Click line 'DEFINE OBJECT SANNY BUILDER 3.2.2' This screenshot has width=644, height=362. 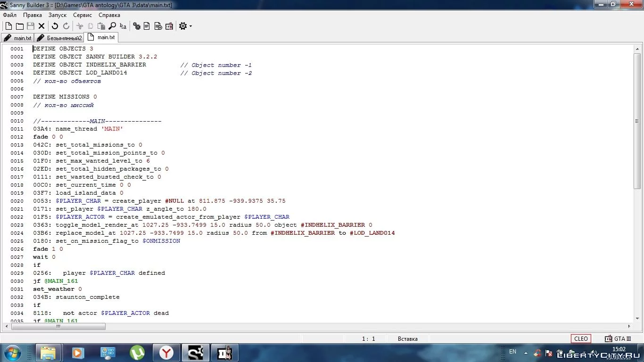(95, 57)
